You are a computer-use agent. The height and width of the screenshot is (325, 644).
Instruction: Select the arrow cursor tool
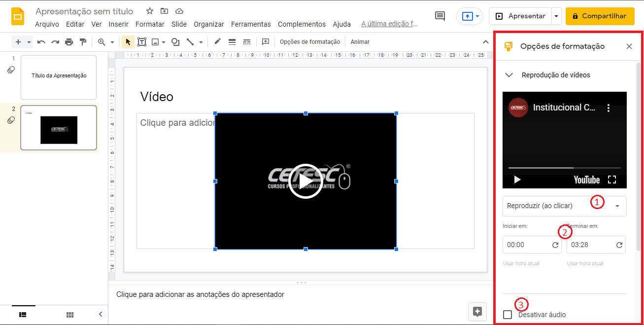(128, 42)
